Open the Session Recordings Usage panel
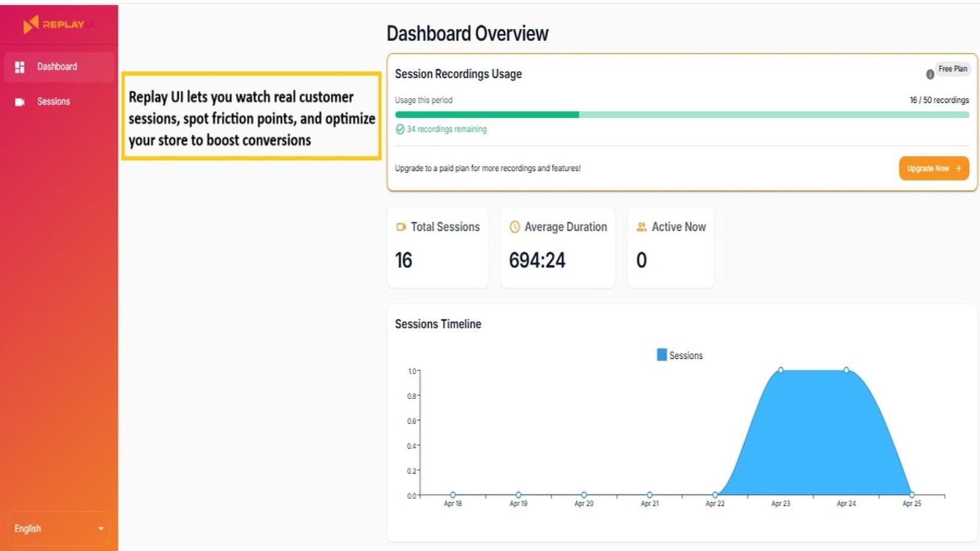Image resolution: width=980 pixels, height=551 pixels. [x=458, y=74]
